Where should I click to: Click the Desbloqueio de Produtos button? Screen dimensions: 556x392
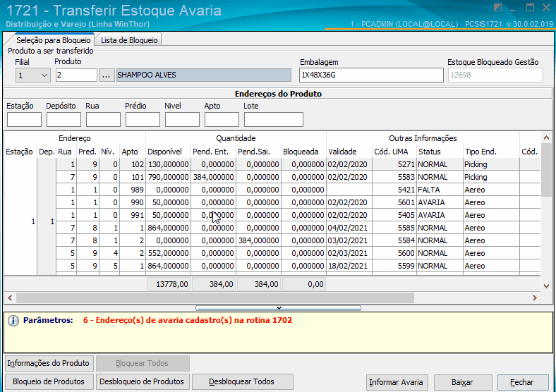pos(142,381)
